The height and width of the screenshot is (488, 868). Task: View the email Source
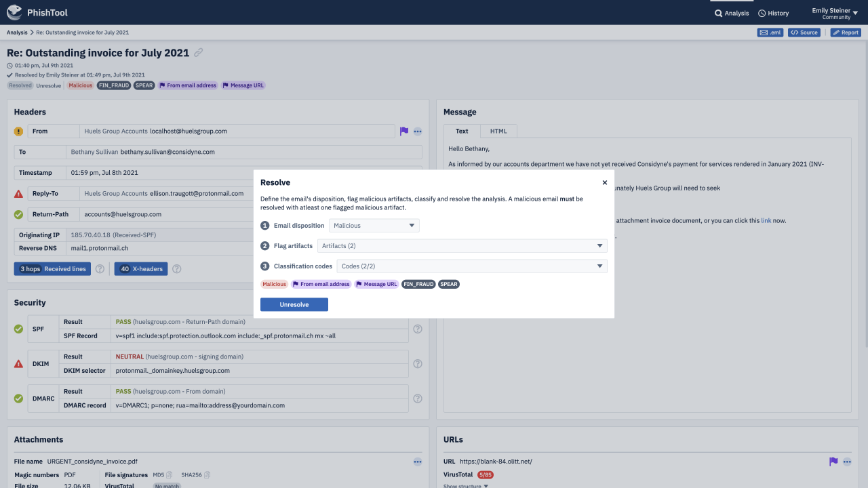804,33
